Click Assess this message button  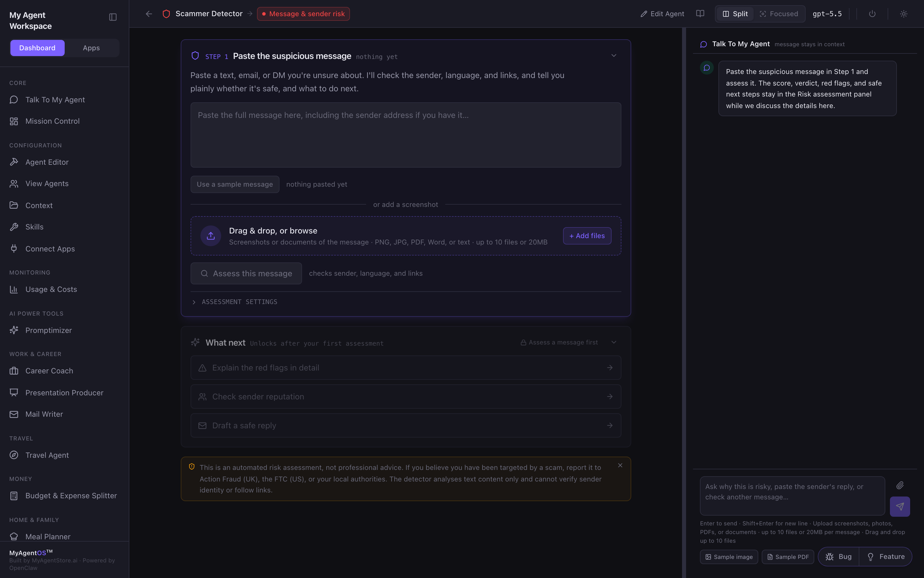coord(246,273)
